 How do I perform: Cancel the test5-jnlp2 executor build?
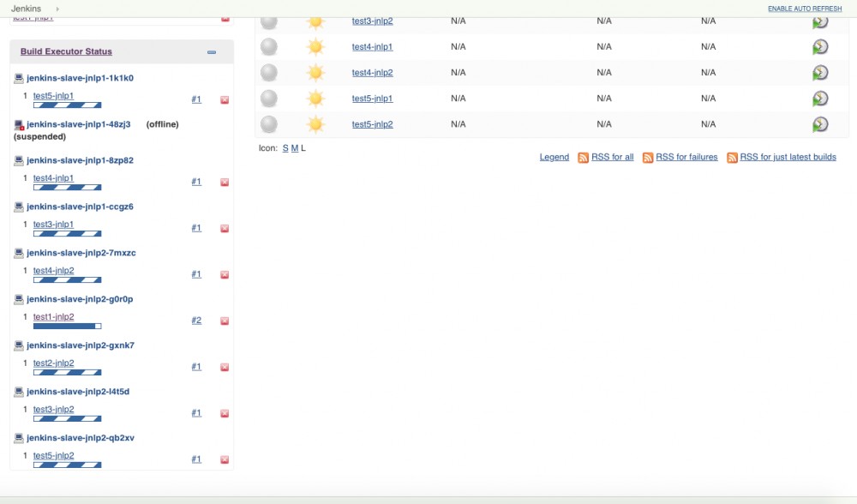[225, 459]
